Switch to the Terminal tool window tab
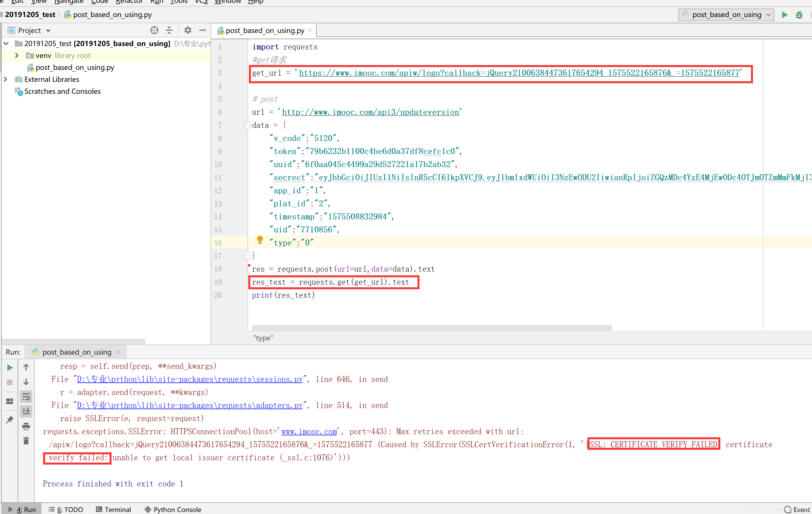The width and height of the screenshot is (812, 514). point(113,509)
